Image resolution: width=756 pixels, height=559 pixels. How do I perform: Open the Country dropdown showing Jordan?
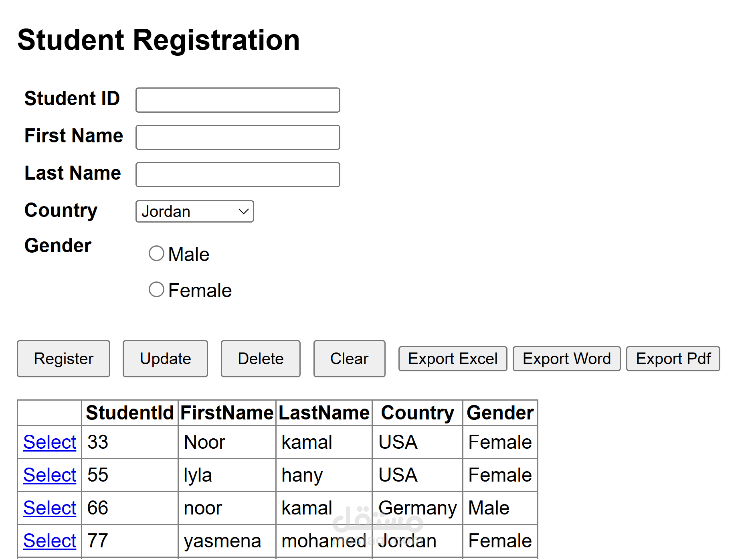pyautogui.click(x=195, y=211)
